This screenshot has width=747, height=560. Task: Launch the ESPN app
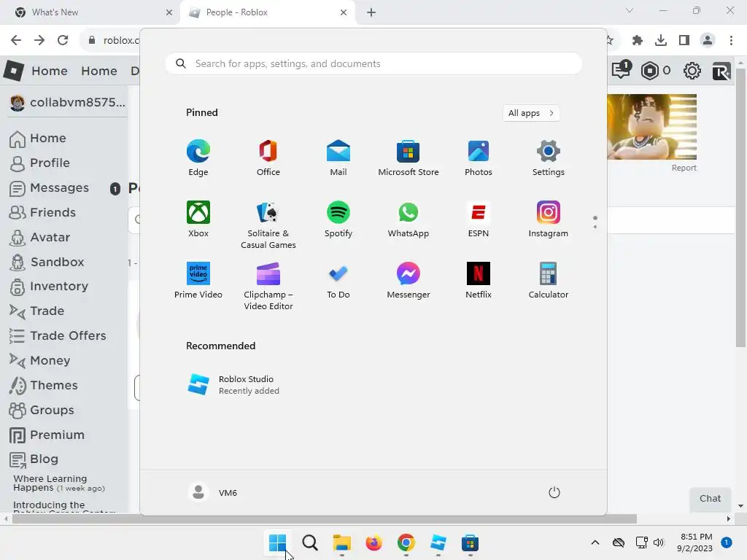click(479, 219)
